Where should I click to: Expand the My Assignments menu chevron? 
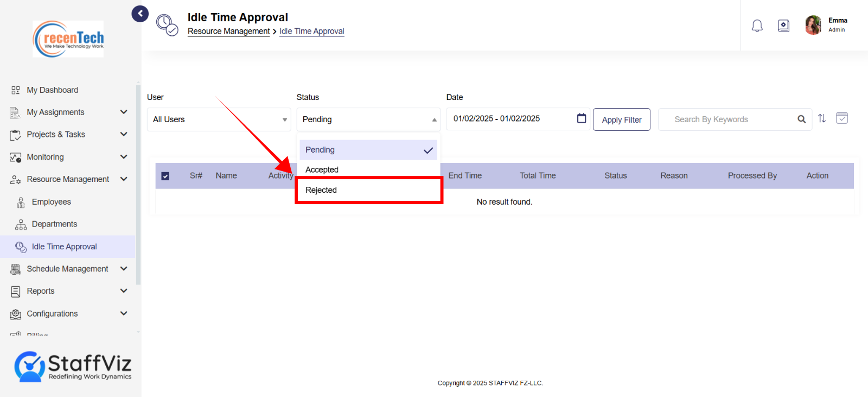click(x=124, y=112)
